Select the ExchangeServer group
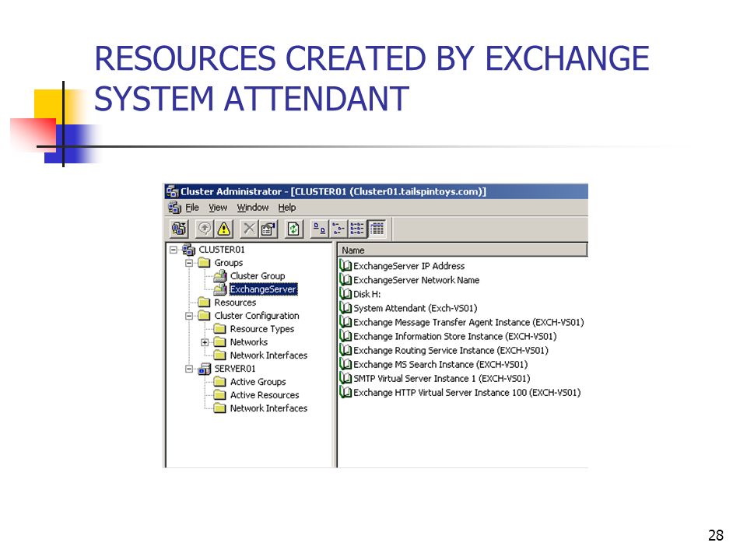This screenshot has height=560, width=747. pos(263,289)
